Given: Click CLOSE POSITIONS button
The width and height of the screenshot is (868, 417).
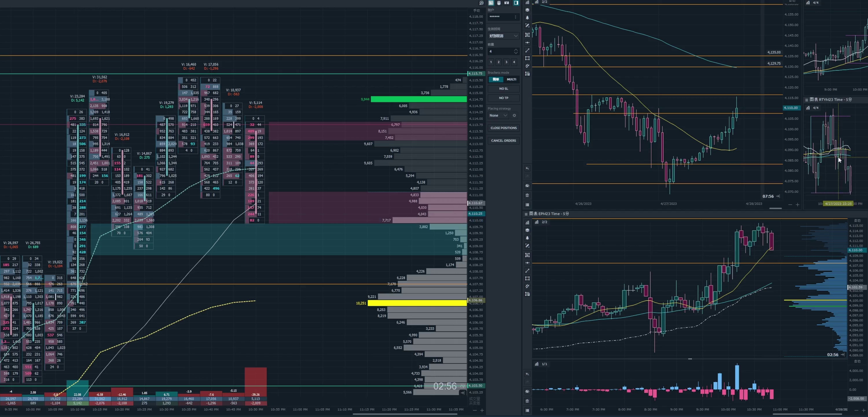Looking at the screenshot, I should click(503, 128).
